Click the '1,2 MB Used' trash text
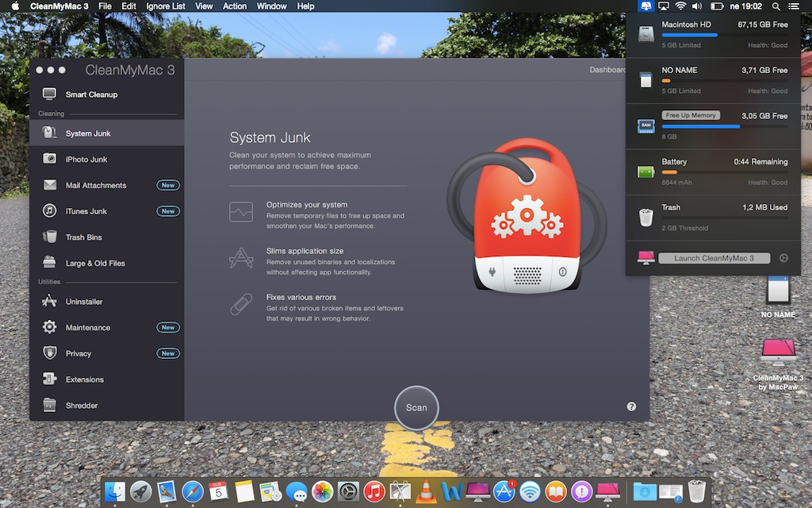This screenshot has height=508, width=812. tap(765, 207)
